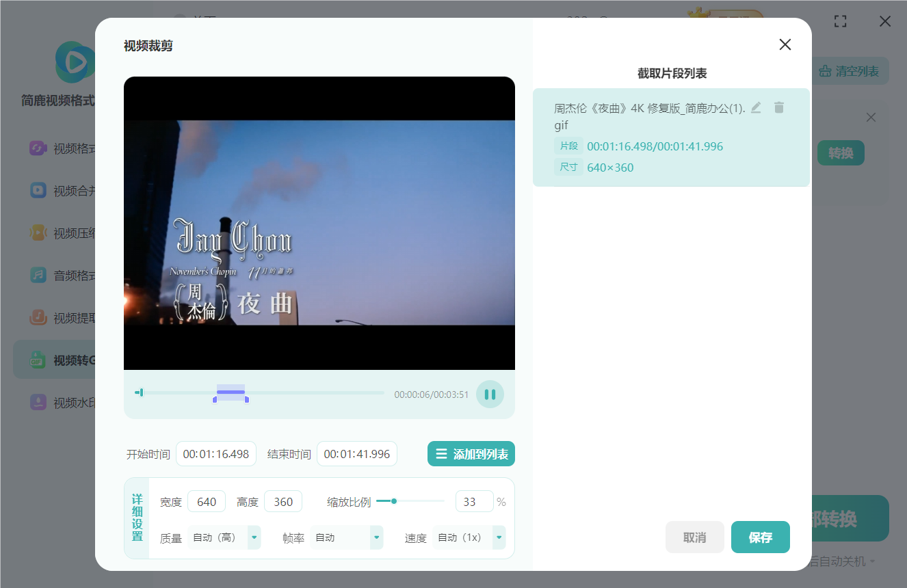Viewport: 907px width, 588px height.
Task: Rename the clip using the pencil icon
Action: coord(755,107)
